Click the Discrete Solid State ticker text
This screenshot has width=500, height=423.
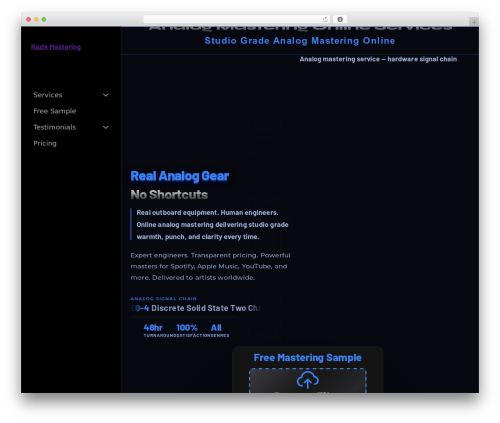[x=195, y=308]
